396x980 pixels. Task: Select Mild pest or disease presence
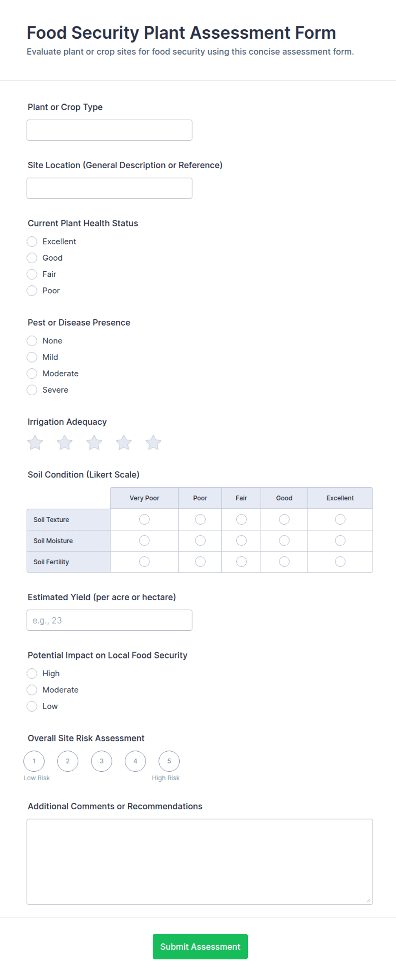(32, 357)
